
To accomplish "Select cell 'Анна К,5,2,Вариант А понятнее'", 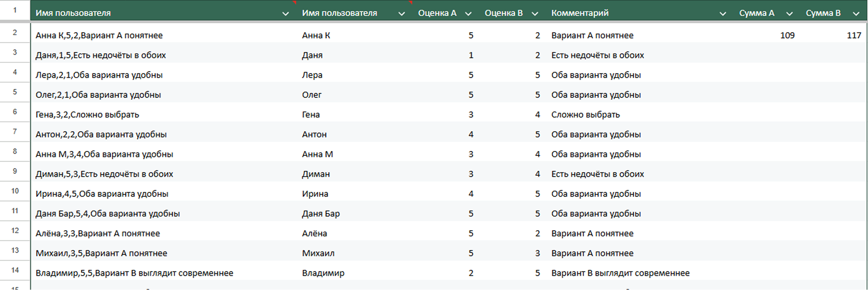I will [99, 36].
